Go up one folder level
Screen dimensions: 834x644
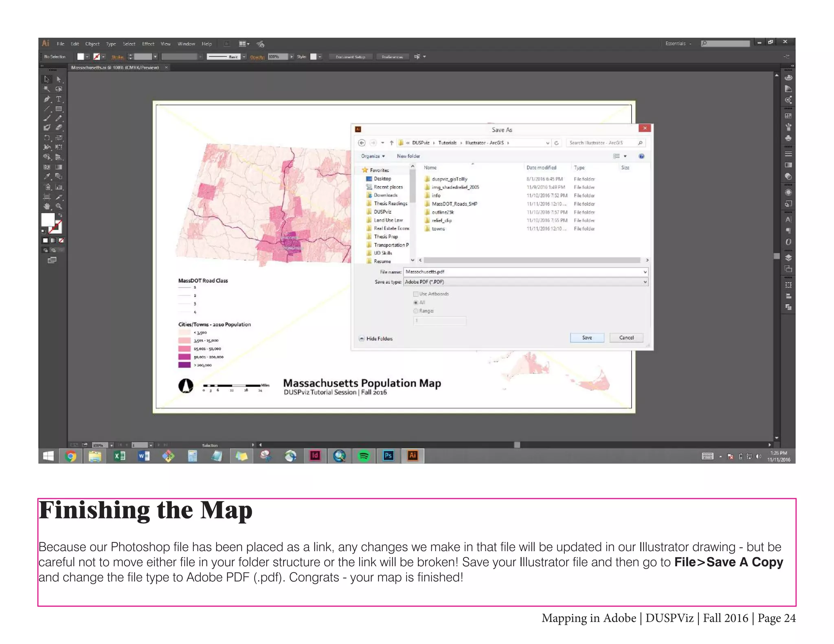coord(391,143)
